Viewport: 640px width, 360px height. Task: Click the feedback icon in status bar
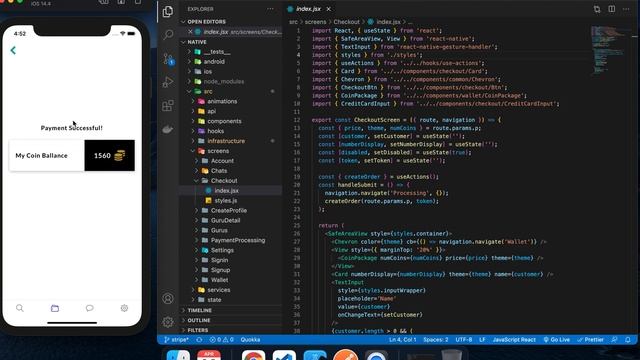coord(614,340)
